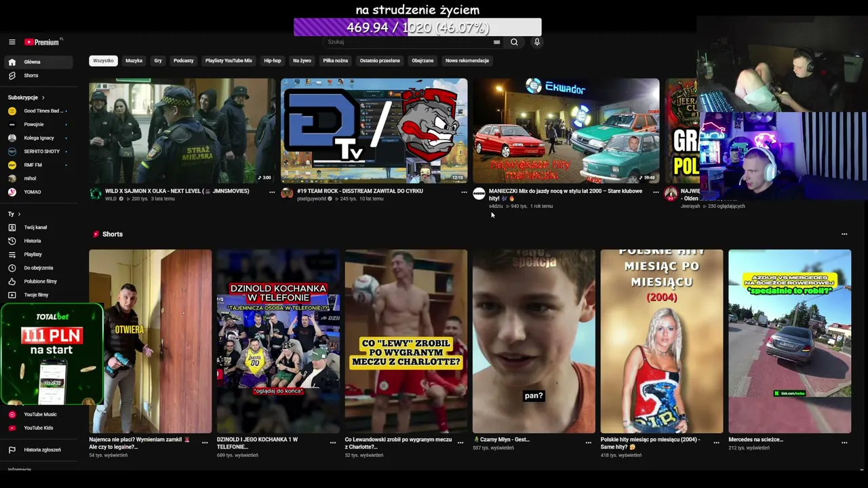Viewport: 868px width, 488px height.
Task: Click s4dziu channel avatar under Manieczki video
Action: 479,193
